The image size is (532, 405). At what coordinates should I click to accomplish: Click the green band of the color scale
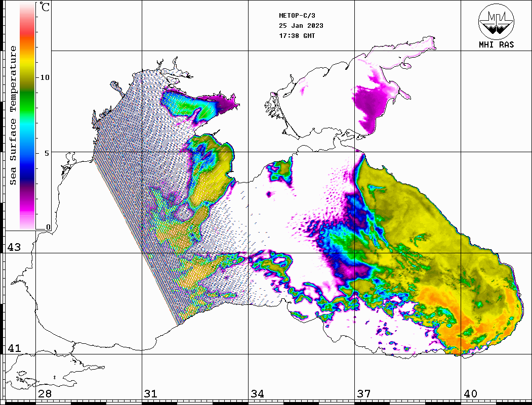pyautogui.click(x=27, y=102)
